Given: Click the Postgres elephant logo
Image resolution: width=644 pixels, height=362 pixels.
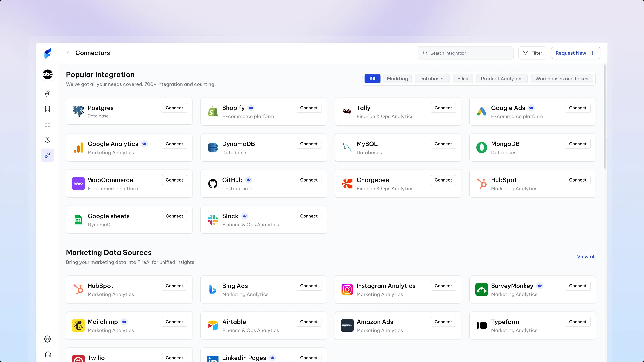Looking at the screenshot, I should pos(78,111).
